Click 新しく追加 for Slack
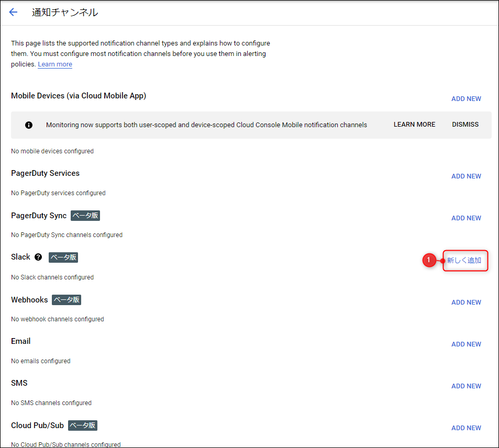Image resolution: width=499 pixels, height=448 pixels. (464, 260)
